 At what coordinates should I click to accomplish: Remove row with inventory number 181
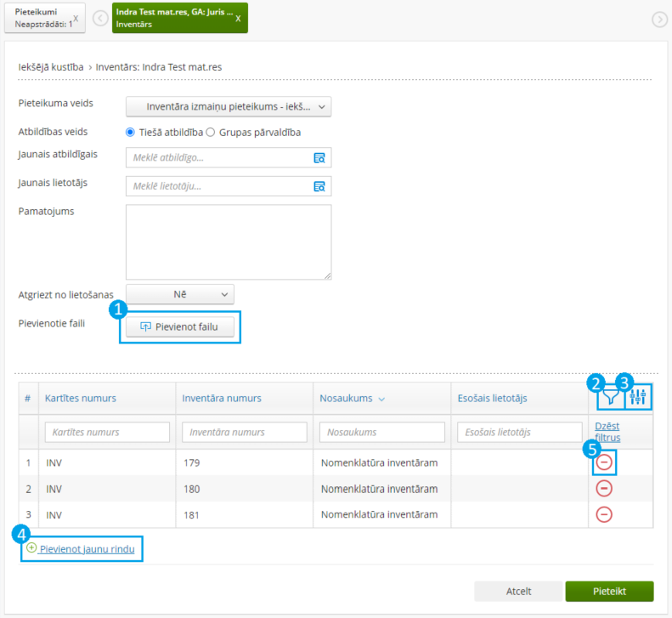(604, 514)
